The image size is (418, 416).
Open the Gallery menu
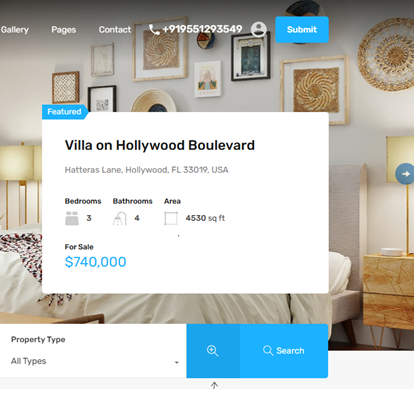pos(15,30)
